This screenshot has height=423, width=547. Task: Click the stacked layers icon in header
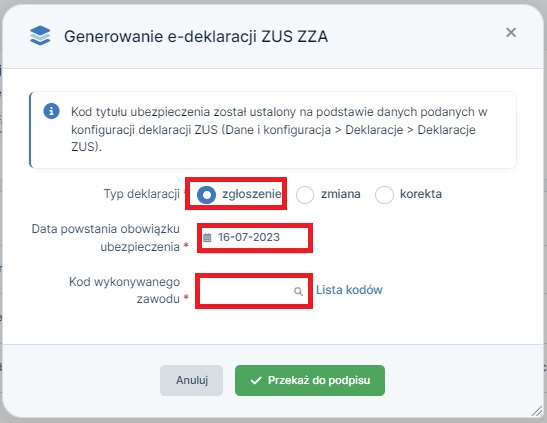click(40, 36)
